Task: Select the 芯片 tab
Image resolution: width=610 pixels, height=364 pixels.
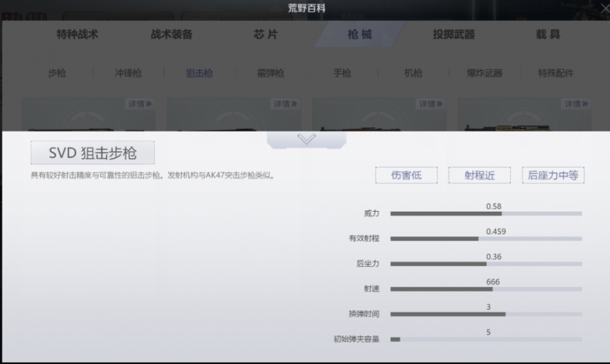Action: 266,34
